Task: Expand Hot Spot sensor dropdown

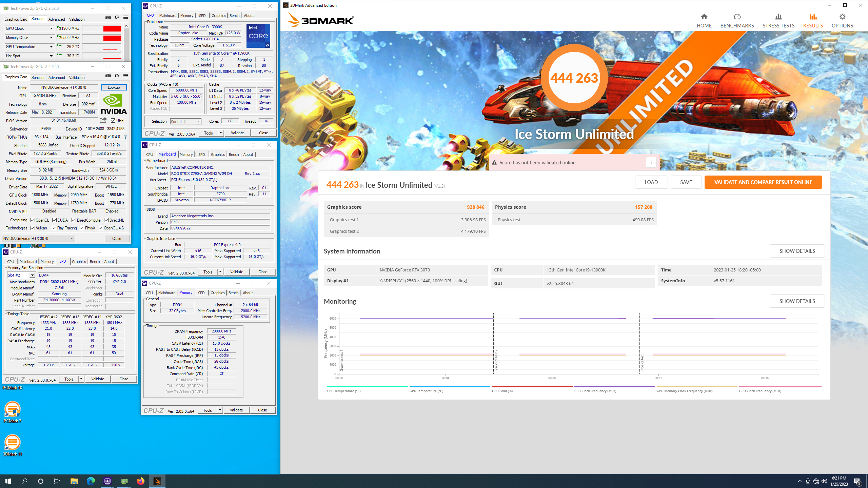Action: click(x=51, y=56)
